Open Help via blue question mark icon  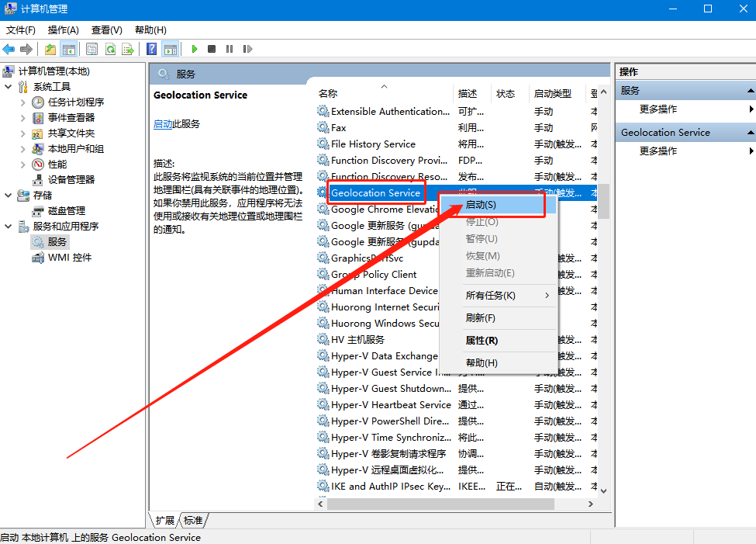[x=152, y=49]
